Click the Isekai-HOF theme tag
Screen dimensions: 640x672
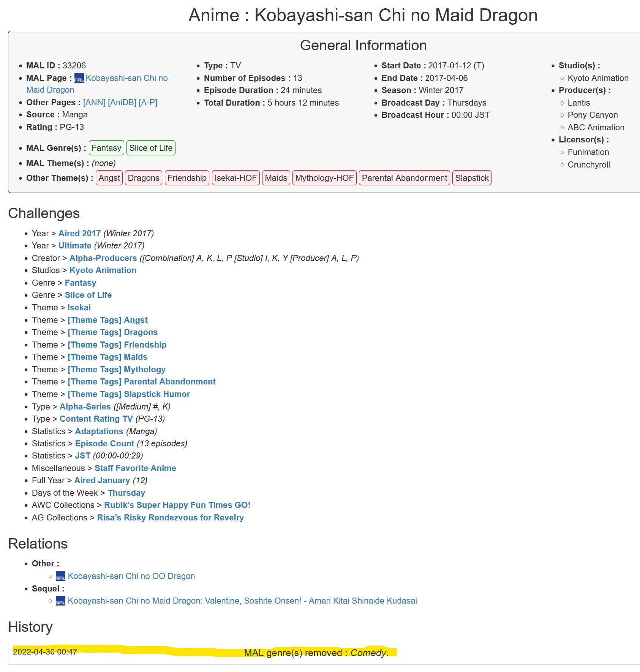236,178
